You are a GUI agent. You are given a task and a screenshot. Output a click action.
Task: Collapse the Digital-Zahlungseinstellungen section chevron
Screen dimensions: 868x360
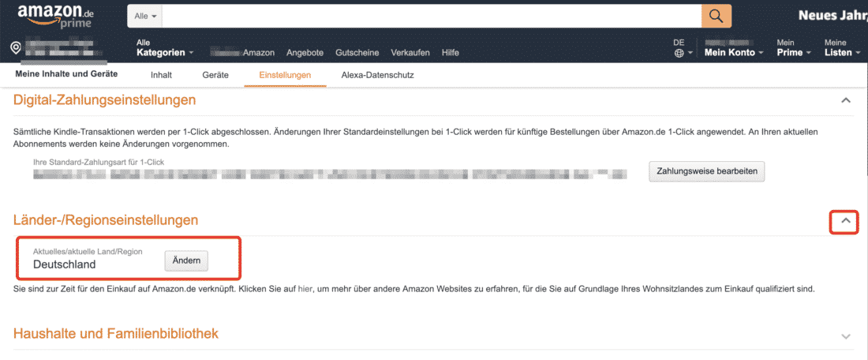[x=845, y=100]
